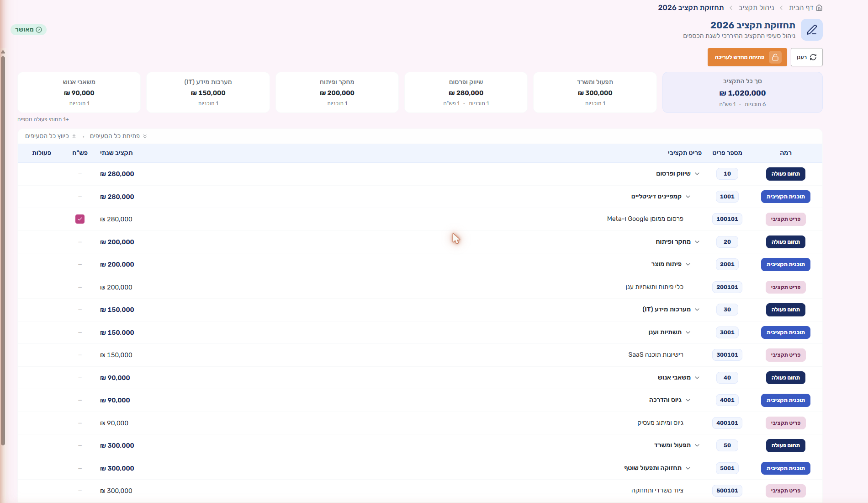Screen dimensions: 868x503
Task: Collapse the מערכות מידע (IT) table row chevron
Action: click(x=697, y=310)
